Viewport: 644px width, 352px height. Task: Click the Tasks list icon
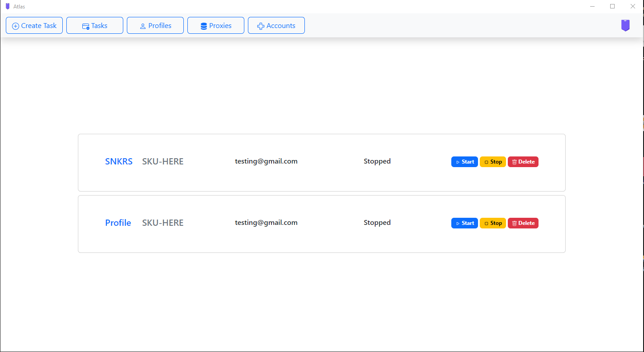(x=85, y=25)
